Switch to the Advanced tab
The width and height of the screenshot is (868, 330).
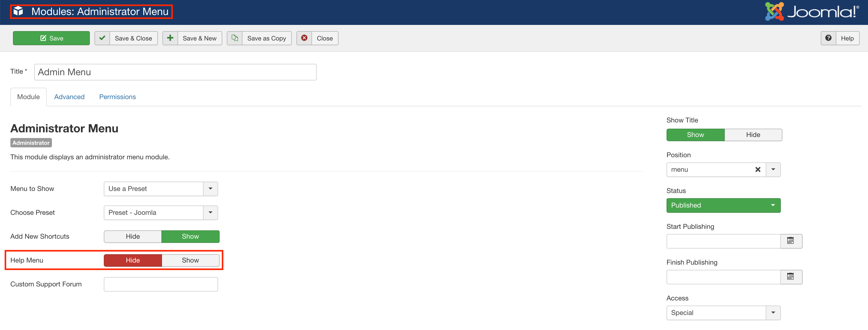(x=69, y=97)
